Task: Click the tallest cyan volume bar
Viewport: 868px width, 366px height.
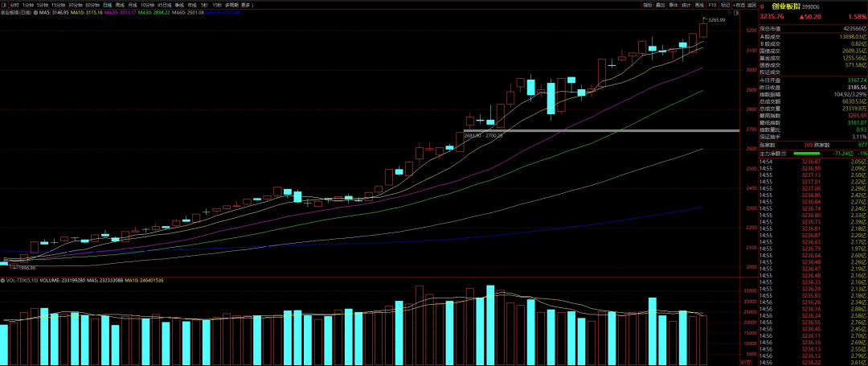Action: [x=490, y=325]
